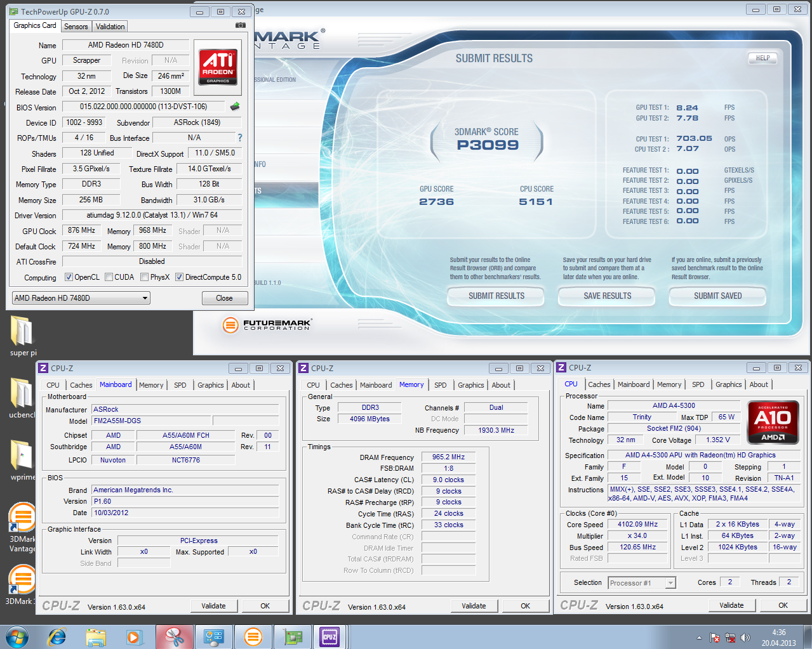This screenshot has width=812, height=649.
Task: Show hidden tray icons arrow
Action: [699, 638]
